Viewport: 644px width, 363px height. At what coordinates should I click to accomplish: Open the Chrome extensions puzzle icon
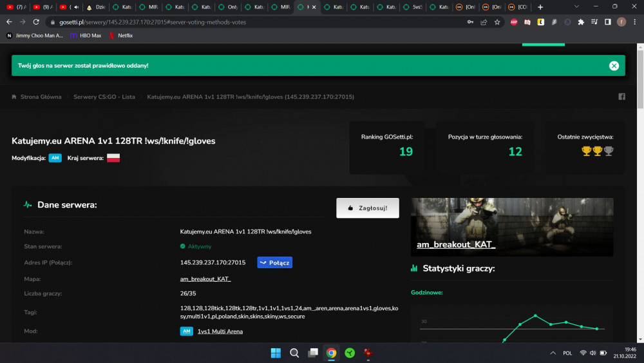point(581,22)
